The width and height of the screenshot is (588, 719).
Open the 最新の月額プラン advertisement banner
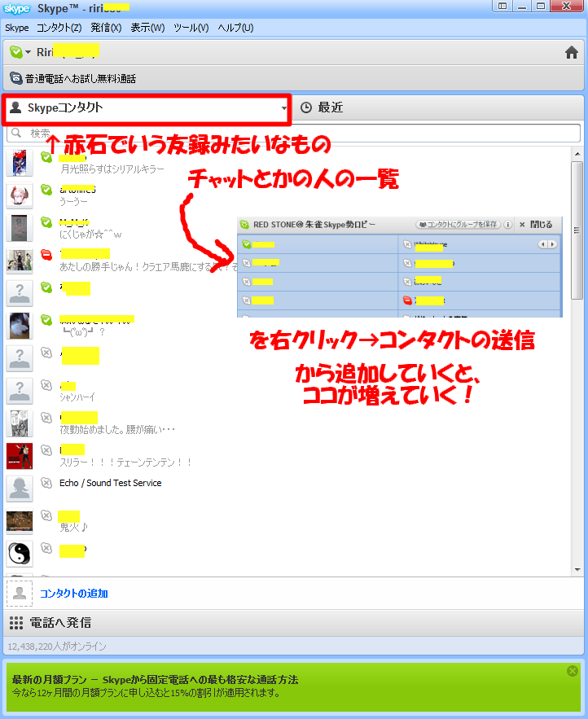pos(293,687)
